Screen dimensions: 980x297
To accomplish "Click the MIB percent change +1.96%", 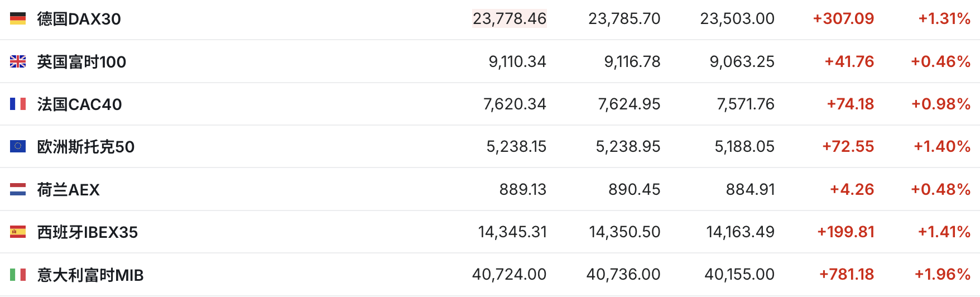I will [943, 274].
